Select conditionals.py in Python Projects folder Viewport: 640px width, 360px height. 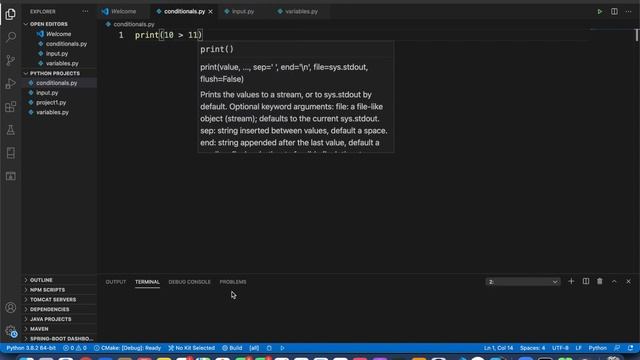point(56,83)
